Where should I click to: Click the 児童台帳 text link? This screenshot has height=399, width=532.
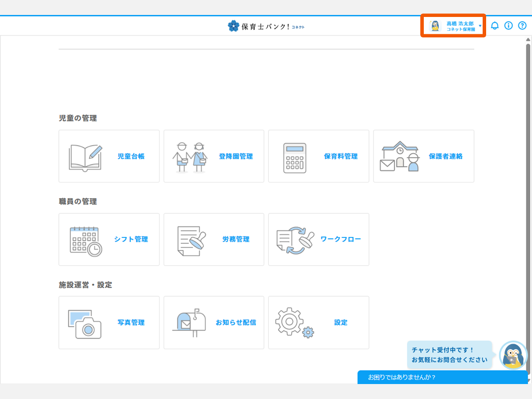coord(131,157)
